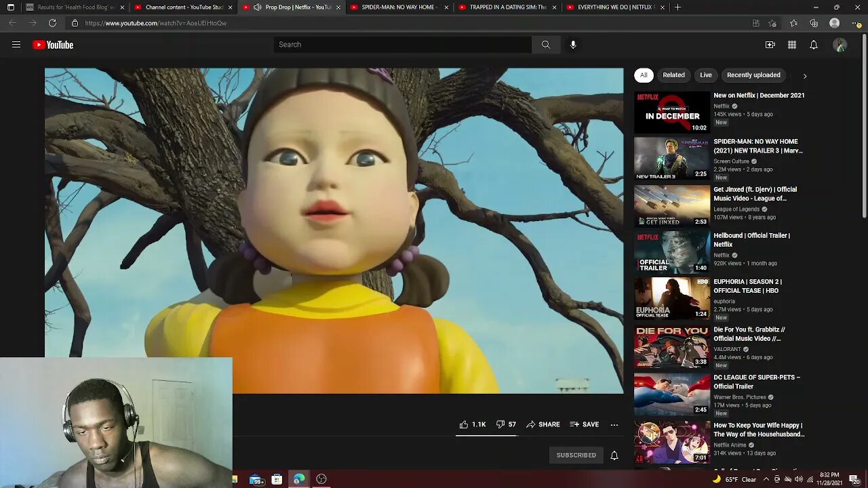The image size is (868, 488).
Task: Open the Windows notification center
Action: [x=854, y=480]
